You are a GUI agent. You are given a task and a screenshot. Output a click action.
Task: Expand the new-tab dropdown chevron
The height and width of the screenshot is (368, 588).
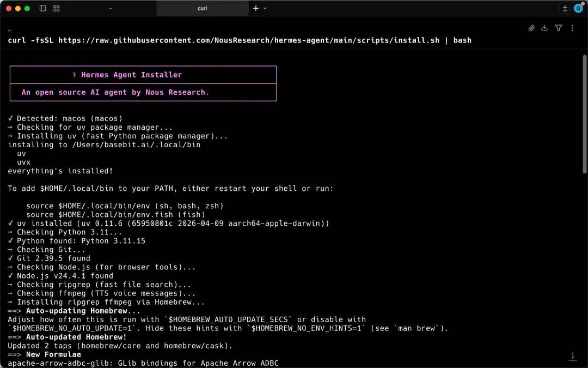click(265, 8)
